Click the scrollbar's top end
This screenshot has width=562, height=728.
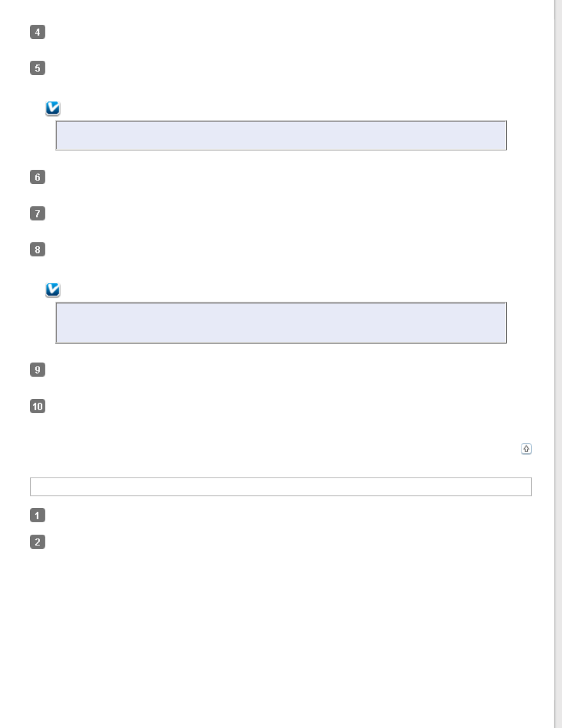(558, 9)
